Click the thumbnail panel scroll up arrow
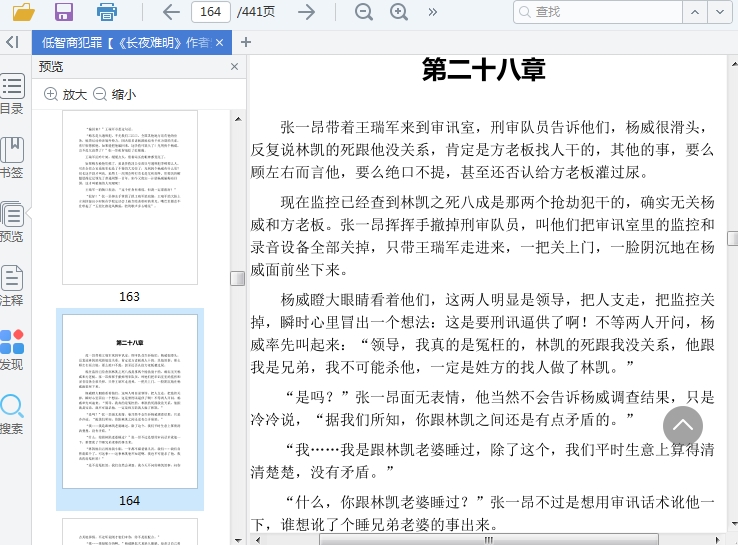 point(238,119)
